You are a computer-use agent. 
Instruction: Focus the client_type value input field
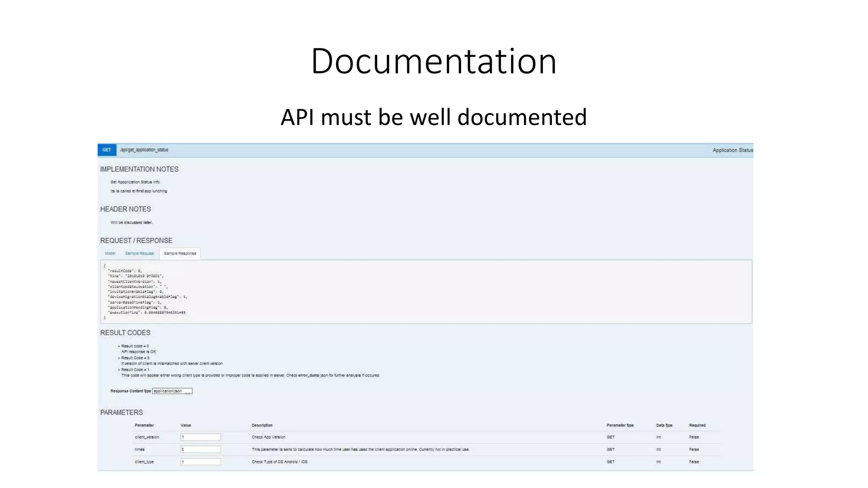(201, 462)
